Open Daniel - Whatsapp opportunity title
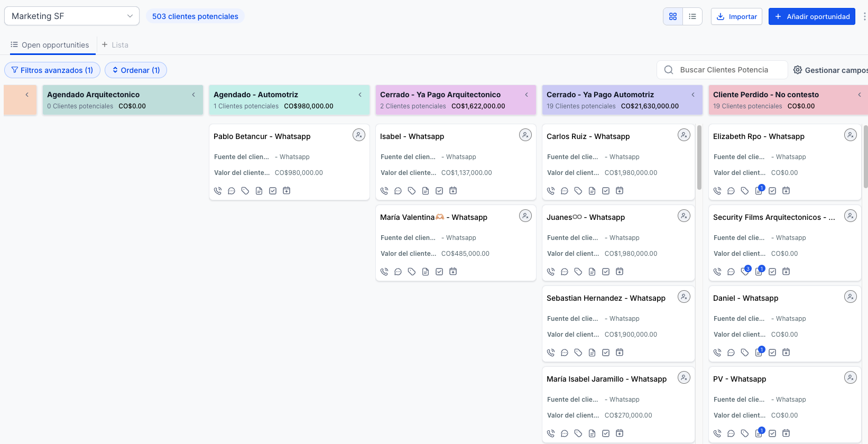The width and height of the screenshot is (868, 444). [745, 298]
